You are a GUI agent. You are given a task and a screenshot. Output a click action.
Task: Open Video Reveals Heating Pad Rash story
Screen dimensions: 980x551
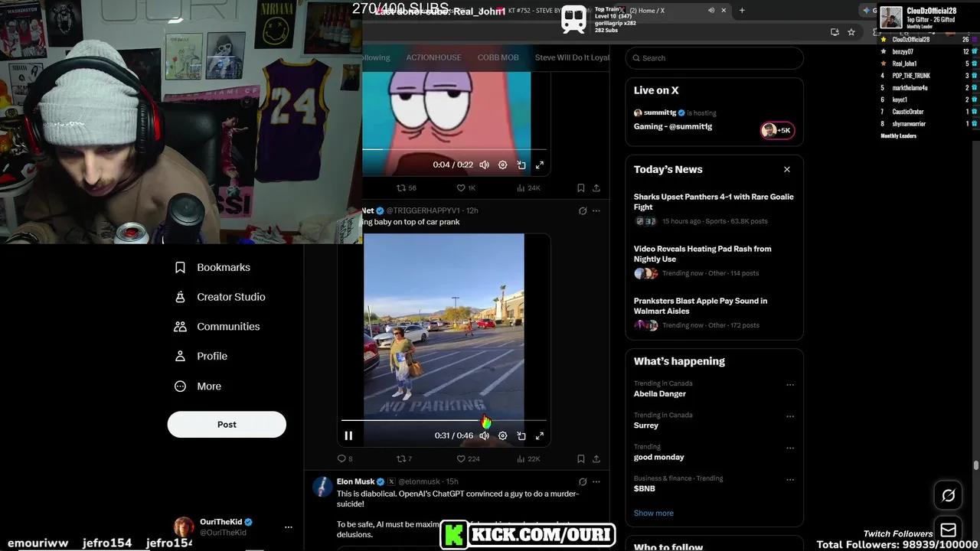(x=714, y=261)
